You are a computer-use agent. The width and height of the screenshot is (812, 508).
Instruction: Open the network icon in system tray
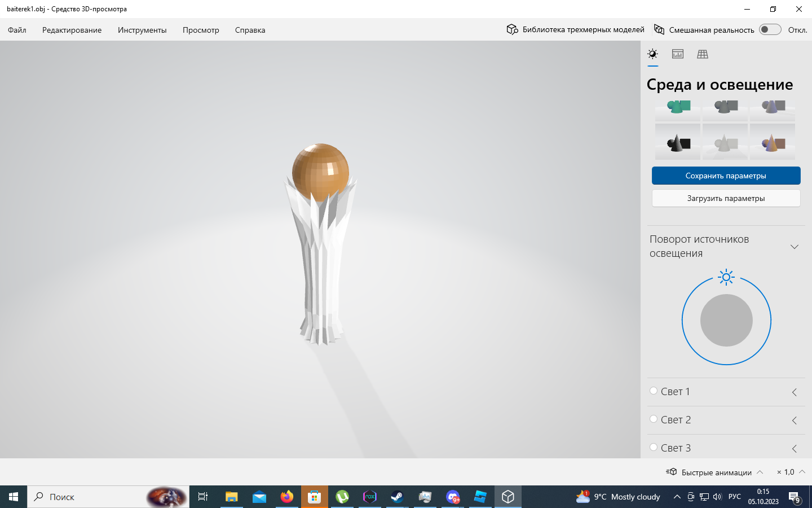704,497
